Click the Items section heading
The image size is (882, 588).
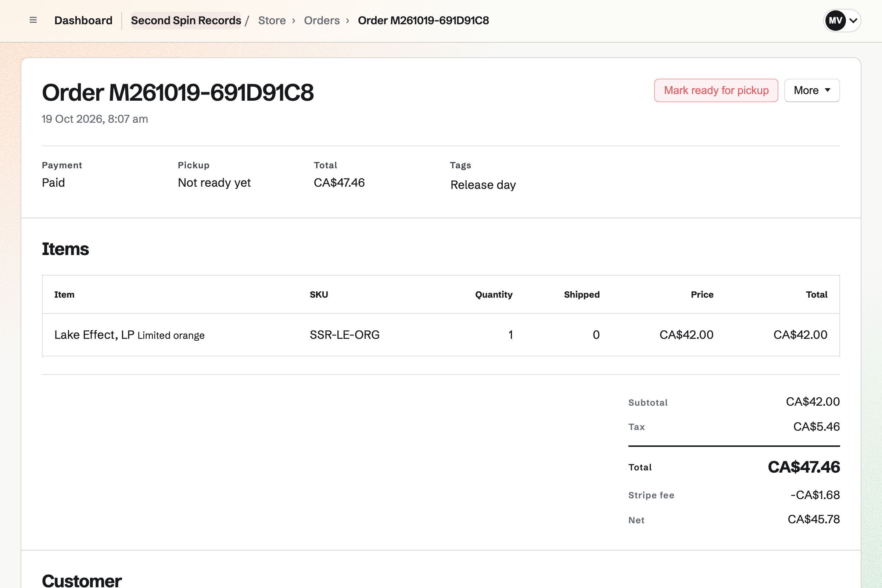pyautogui.click(x=65, y=249)
